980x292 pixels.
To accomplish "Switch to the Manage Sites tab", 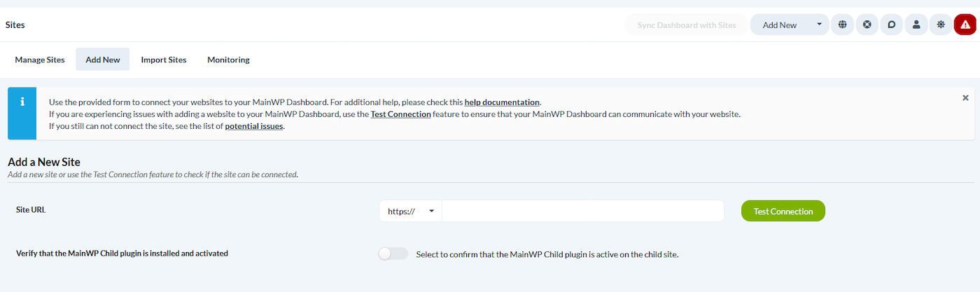I will [40, 60].
